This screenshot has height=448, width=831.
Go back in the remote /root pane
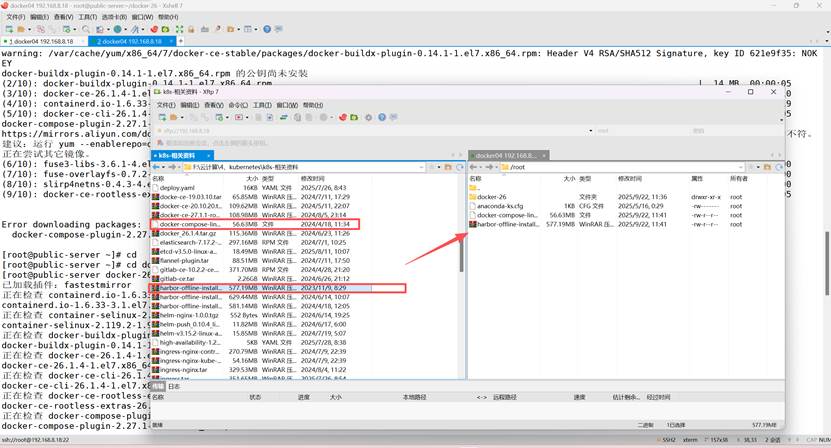473,167
